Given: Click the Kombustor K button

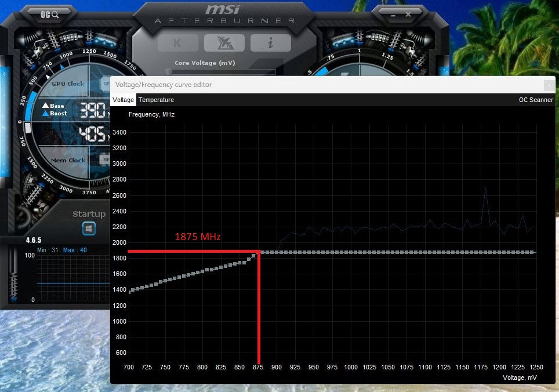Looking at the screenshot, I should click(x=177, y=43).
